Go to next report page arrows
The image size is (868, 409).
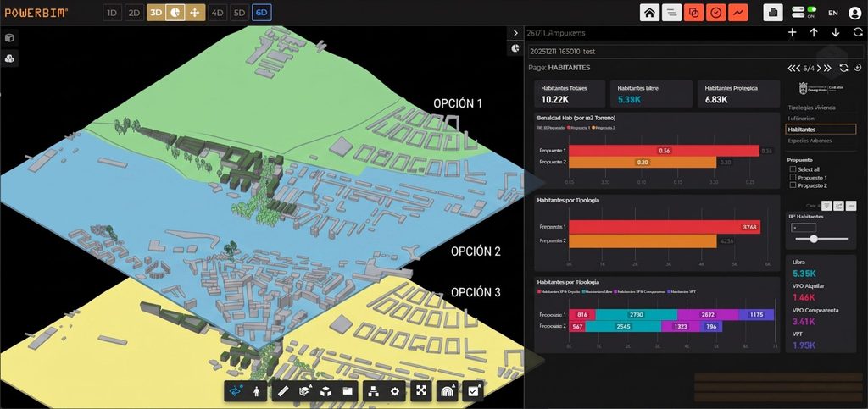(x=827, y=68)
